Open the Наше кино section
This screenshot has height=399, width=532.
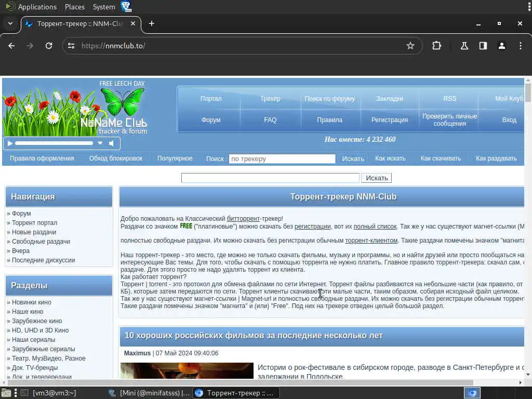pyautogui.click(x=28, y=312)
